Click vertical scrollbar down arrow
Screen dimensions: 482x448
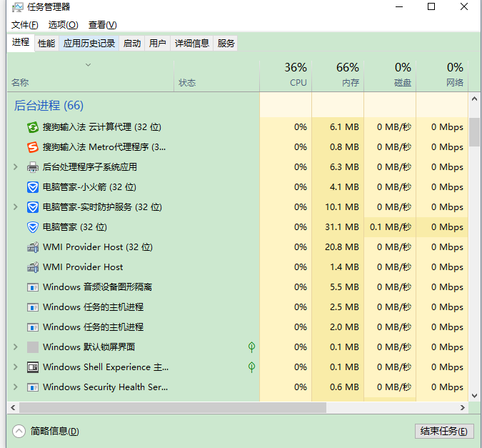pos(474,396)
